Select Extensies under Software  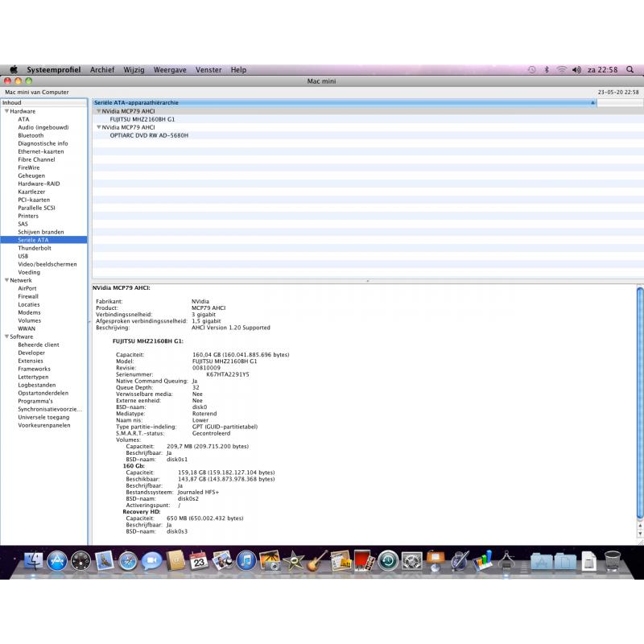point(31,361)
